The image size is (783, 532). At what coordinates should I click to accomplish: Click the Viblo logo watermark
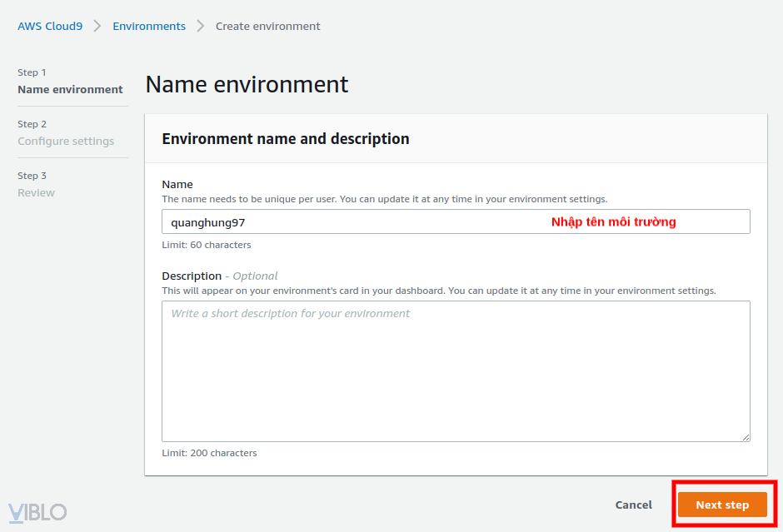pos(37,512)
